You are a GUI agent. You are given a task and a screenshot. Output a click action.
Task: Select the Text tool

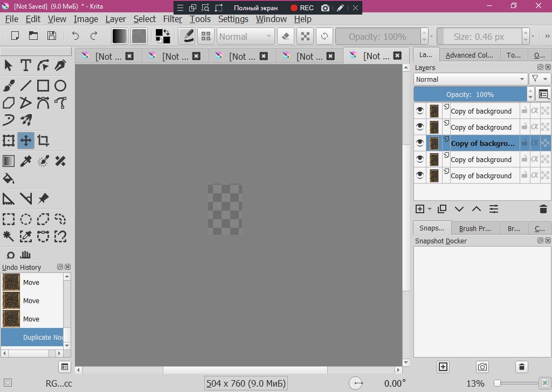(26, 65)
